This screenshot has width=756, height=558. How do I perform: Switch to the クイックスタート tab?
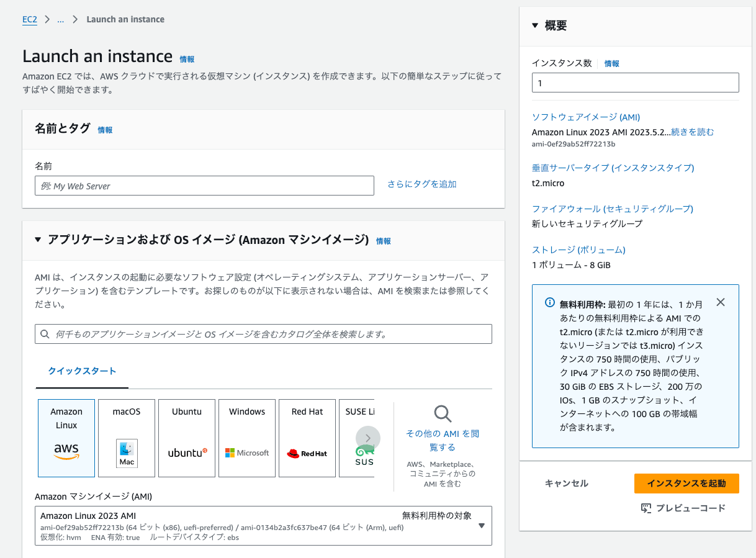click(x=82, y=371)
